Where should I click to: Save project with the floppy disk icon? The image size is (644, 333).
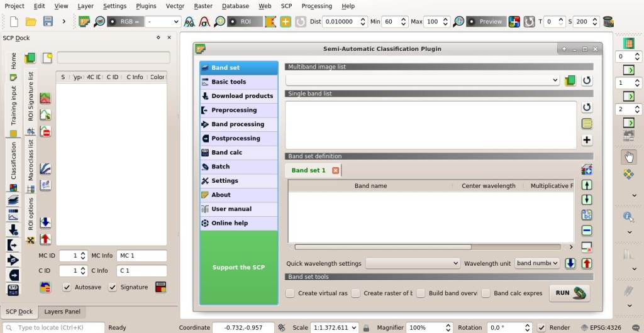coord(48,21)
